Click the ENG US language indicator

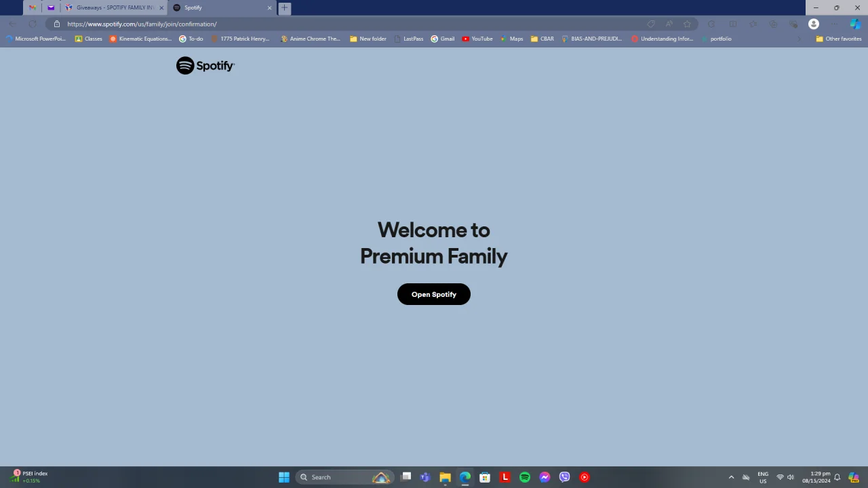(763, 477)
